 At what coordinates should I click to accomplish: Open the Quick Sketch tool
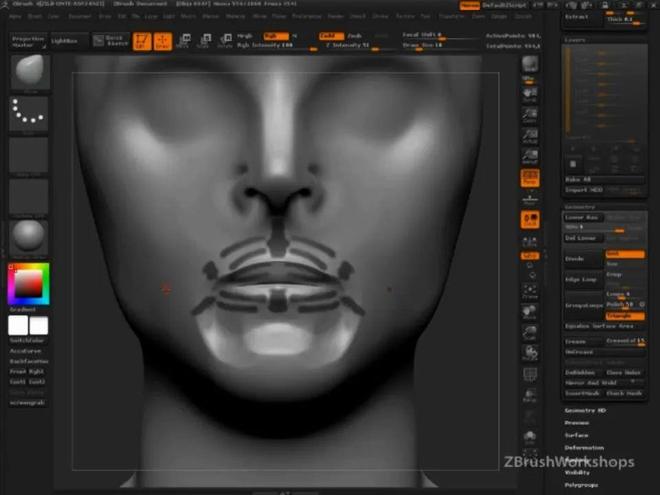(x=111, y=41)
